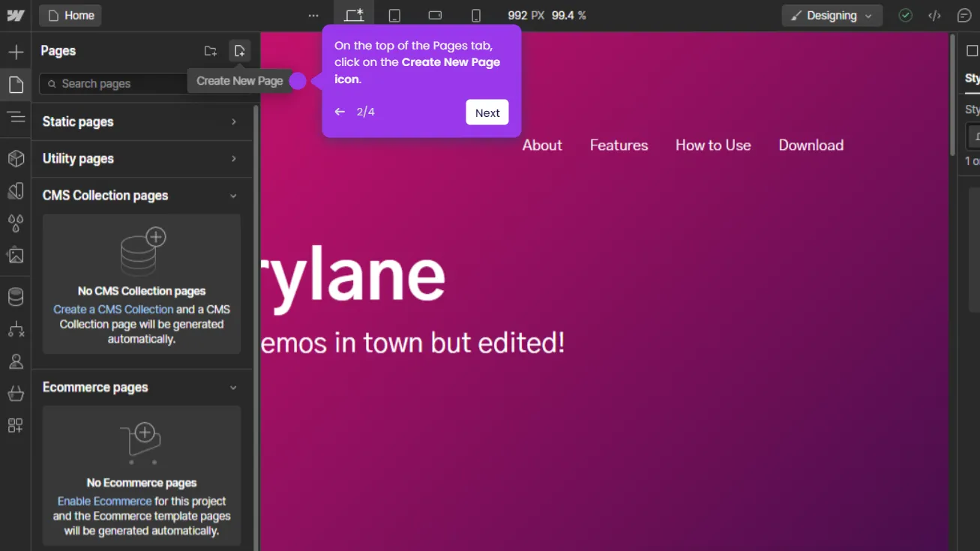Switch to mobile portrait breakpoint
980x551 pixels.
click(x=476, y=15)
